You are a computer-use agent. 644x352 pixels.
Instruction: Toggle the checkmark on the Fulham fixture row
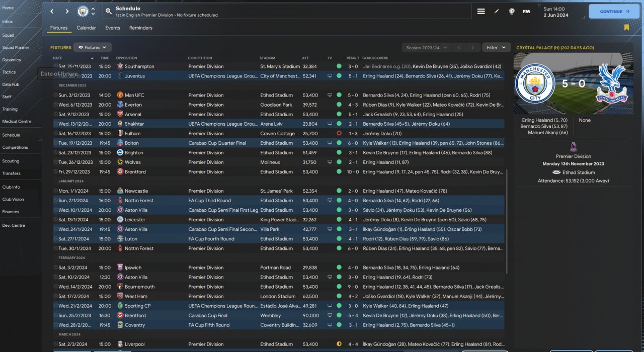point(56,134)
